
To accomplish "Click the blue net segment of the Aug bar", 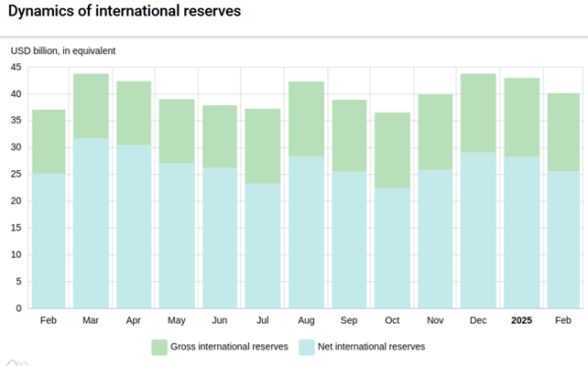I will pos(306,232).
